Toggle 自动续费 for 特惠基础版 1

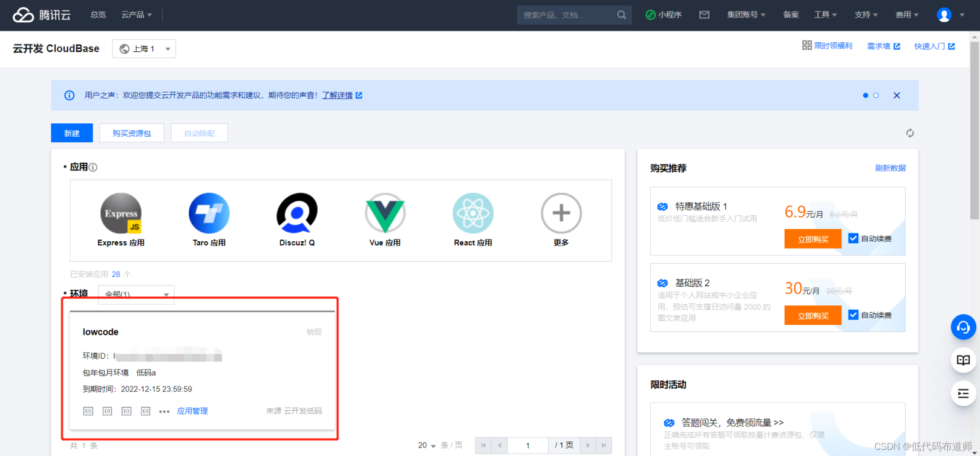pos(853,238)
